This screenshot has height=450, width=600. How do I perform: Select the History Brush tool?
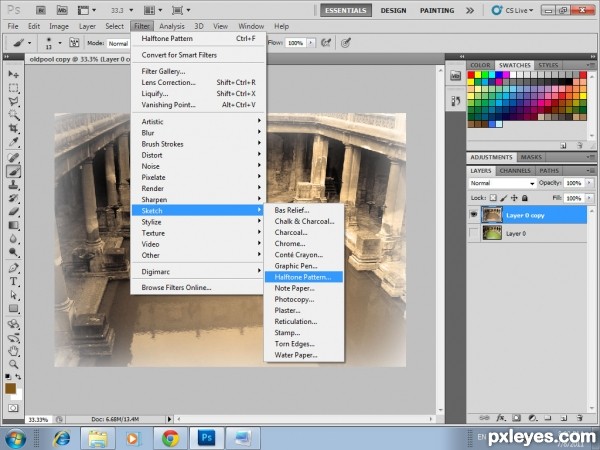click(13, 198)
